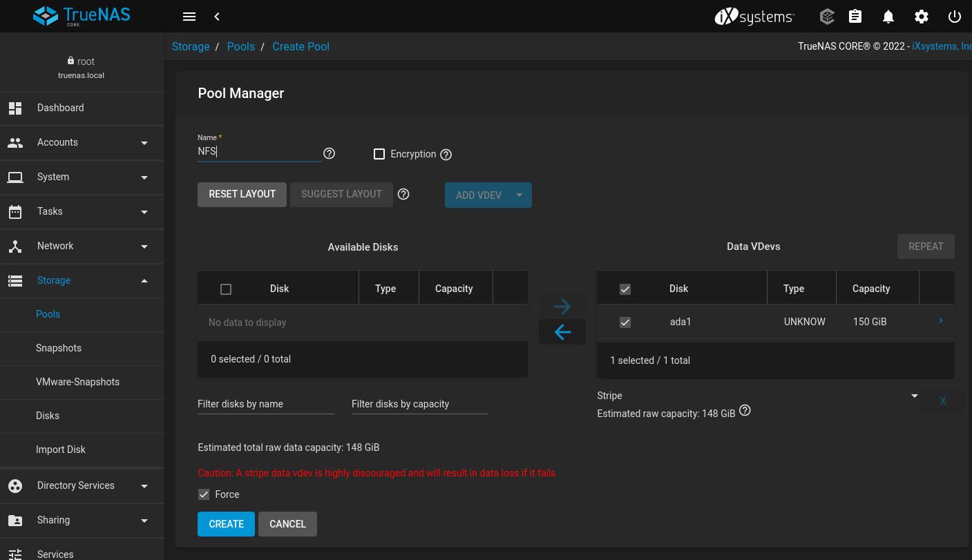
Task: Open the clipboard task manager icon
Action: [855, 16]
